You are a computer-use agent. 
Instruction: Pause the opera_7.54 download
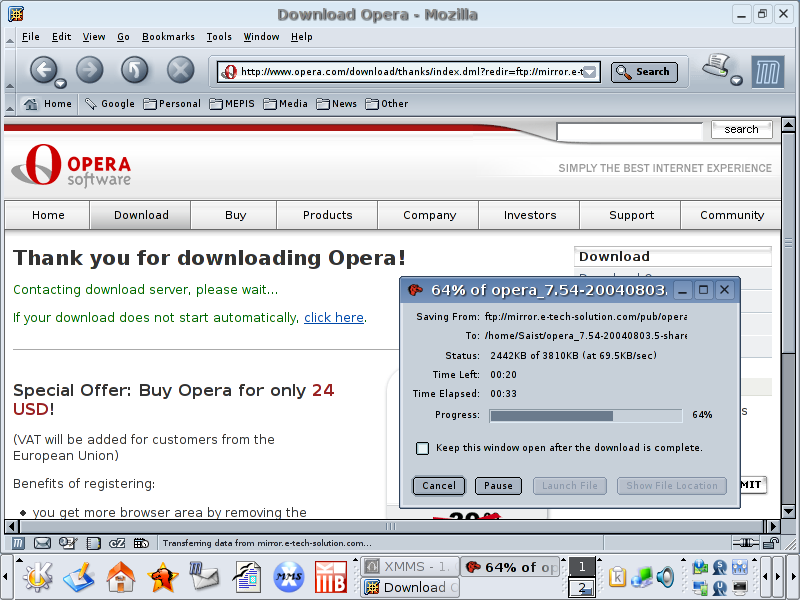pyautogui.click(x=497, y=485)
